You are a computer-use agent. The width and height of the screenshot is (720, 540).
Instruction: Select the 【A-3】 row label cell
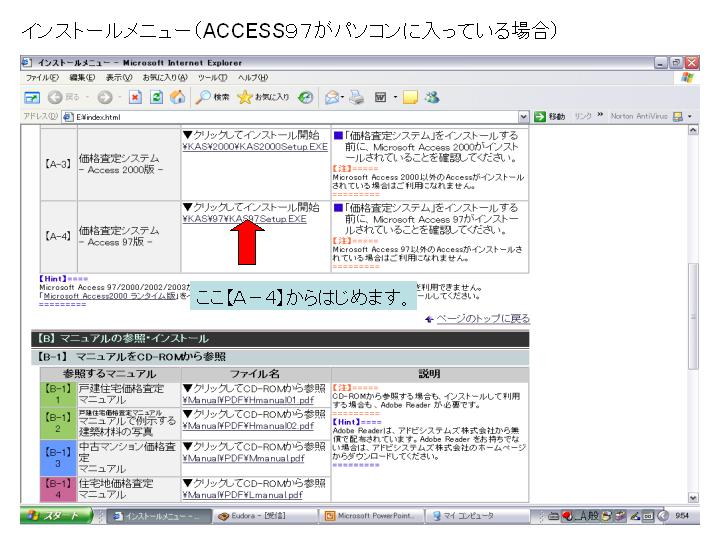(59, 164)
